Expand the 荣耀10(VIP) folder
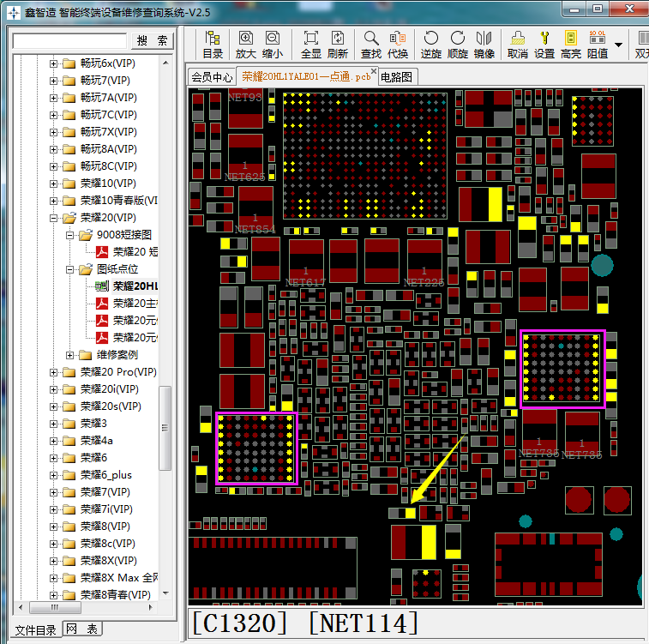This screenshot has width=649, height=644. coord(53,184)
